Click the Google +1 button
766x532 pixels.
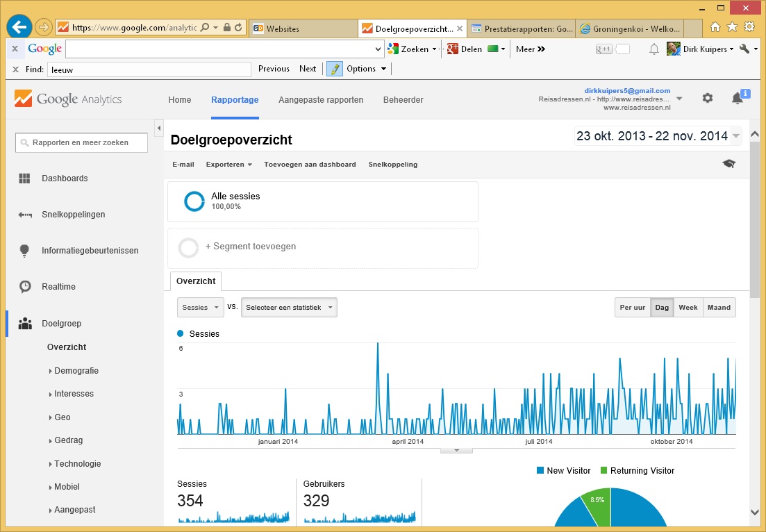603,49
